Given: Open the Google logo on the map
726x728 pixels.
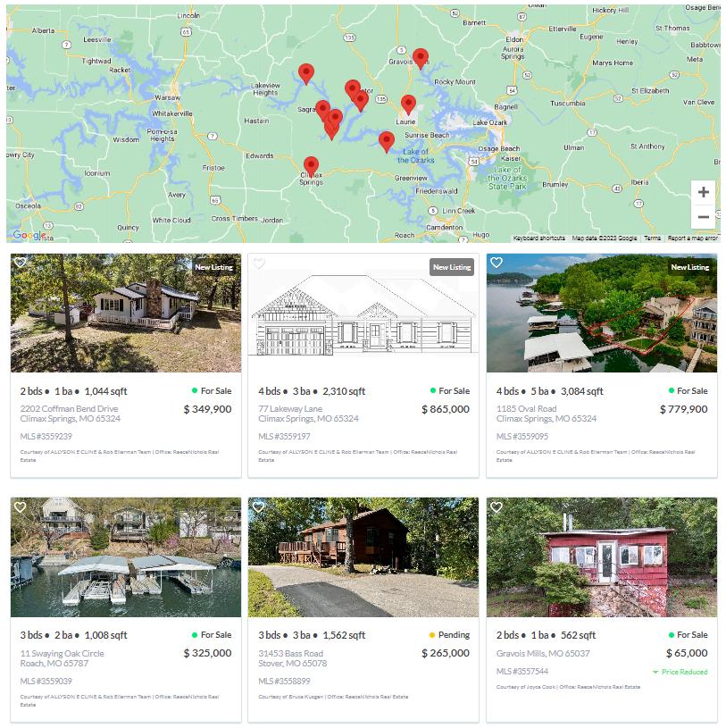Looking at the screenshot, I should (x=29, y=236).
